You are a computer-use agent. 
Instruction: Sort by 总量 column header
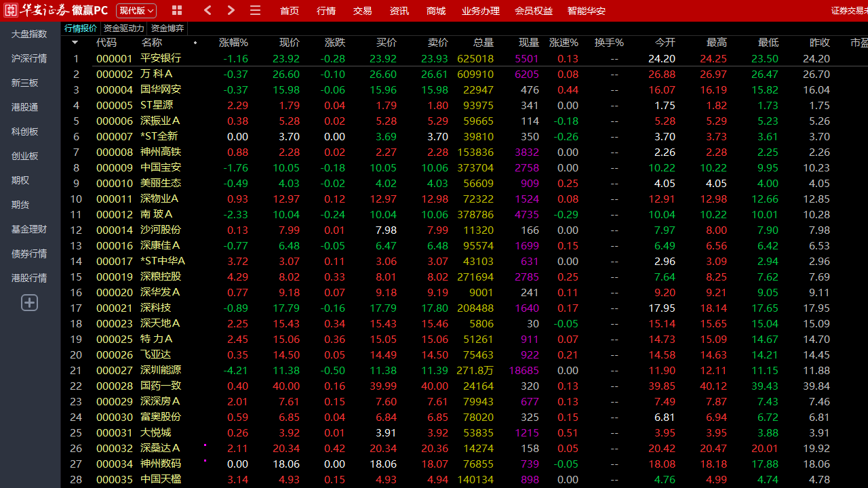point(484,43)
